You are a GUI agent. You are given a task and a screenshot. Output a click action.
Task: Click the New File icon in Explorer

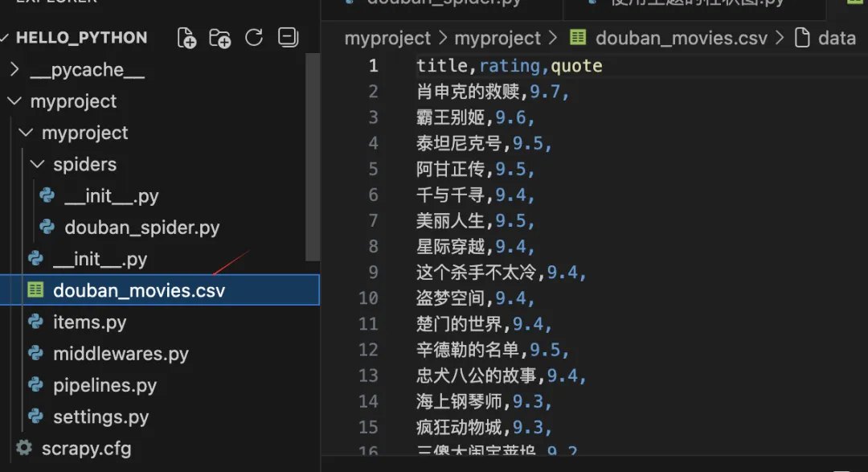click(186, 38)
